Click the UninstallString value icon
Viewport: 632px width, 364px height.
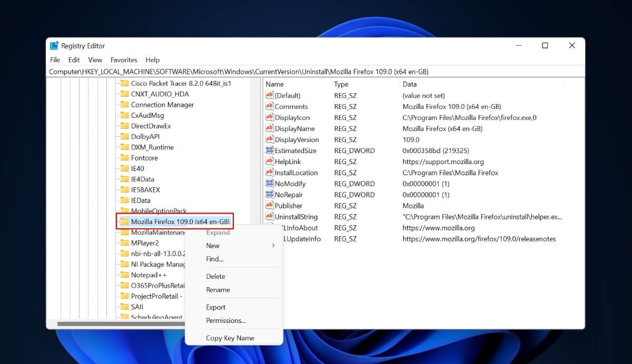click(269, 217)
